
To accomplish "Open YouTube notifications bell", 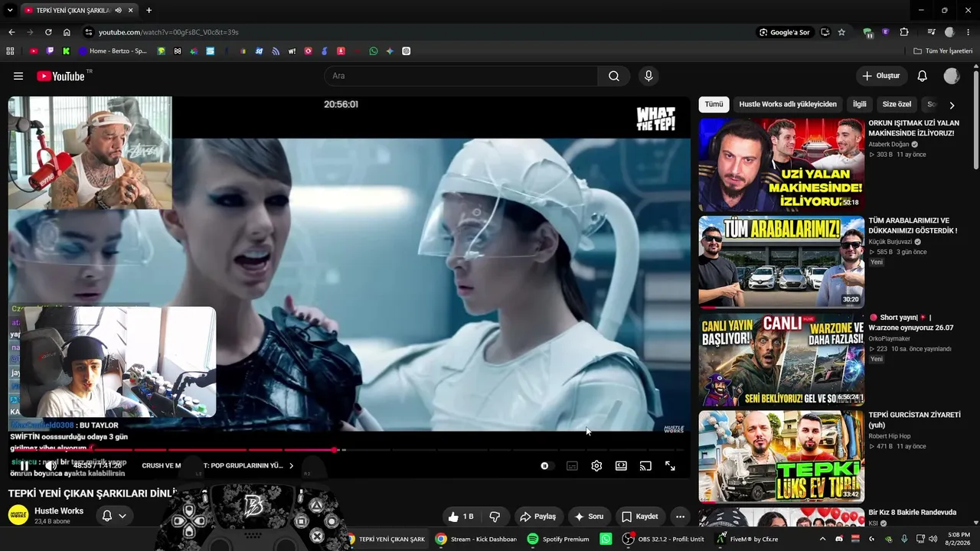I will (923, 76).
